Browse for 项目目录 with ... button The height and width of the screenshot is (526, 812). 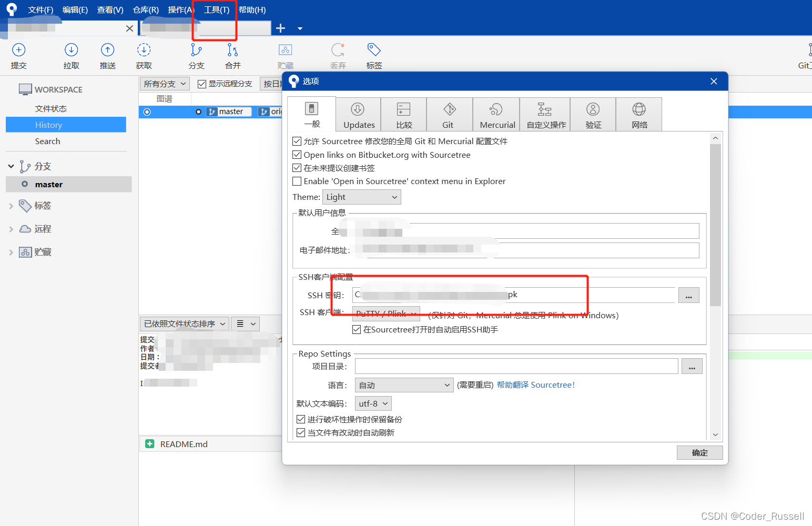692,366
